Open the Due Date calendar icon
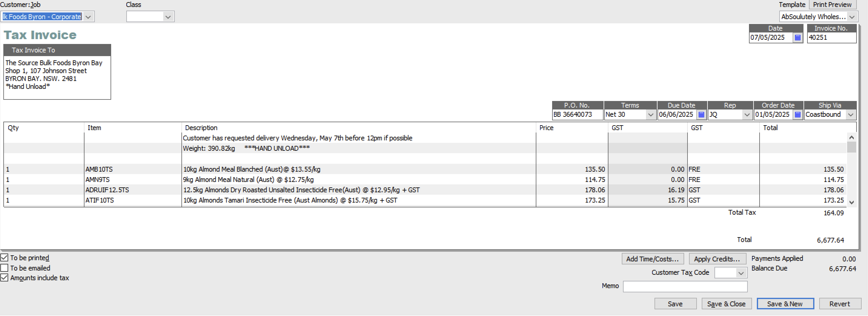868x316 pixels. (x=701, y=115)
